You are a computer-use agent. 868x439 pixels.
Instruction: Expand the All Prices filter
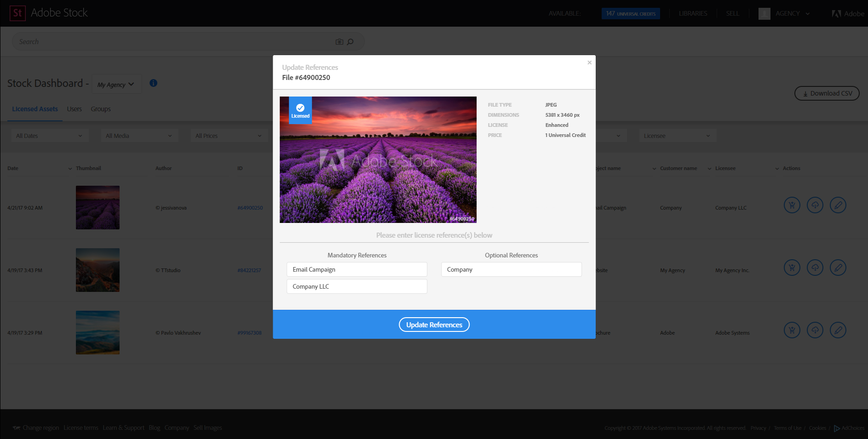[229, 136]
